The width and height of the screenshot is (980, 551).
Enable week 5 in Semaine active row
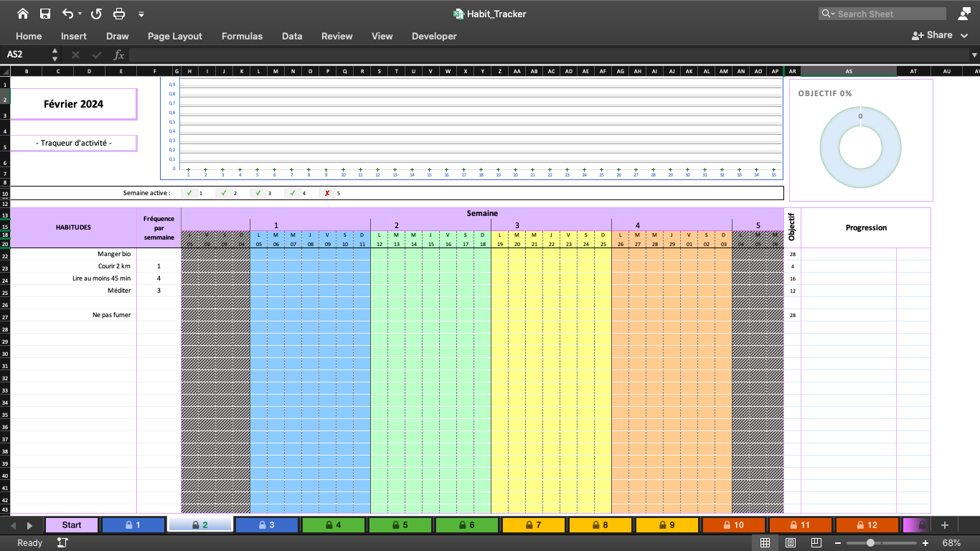coord(327,192)
